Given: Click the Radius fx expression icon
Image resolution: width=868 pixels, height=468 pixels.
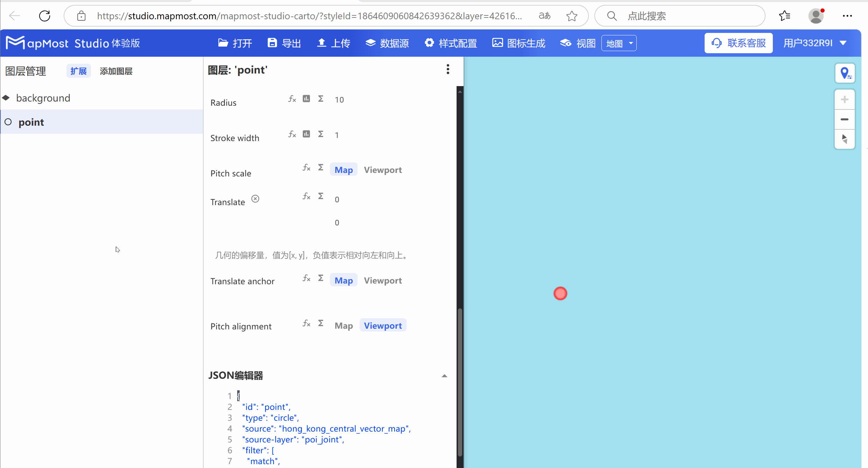Looking at the screenshot, I should point(292,99).
